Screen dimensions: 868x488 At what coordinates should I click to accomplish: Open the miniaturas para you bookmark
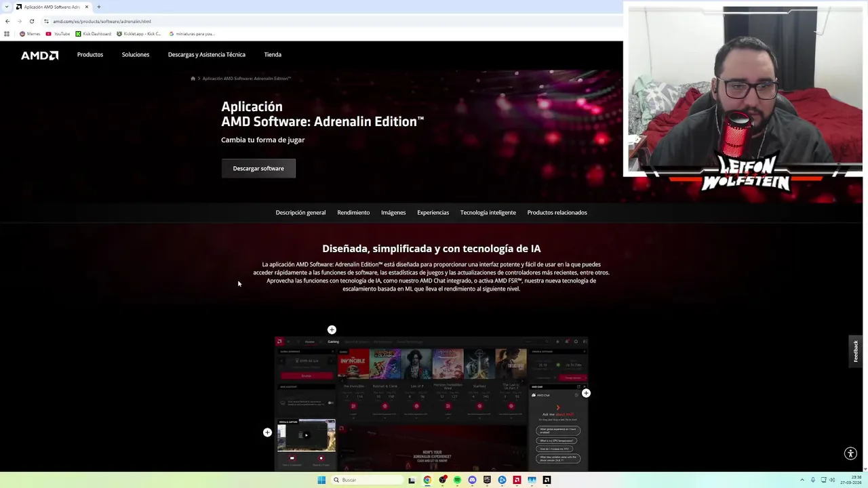(x=192, y=34)
